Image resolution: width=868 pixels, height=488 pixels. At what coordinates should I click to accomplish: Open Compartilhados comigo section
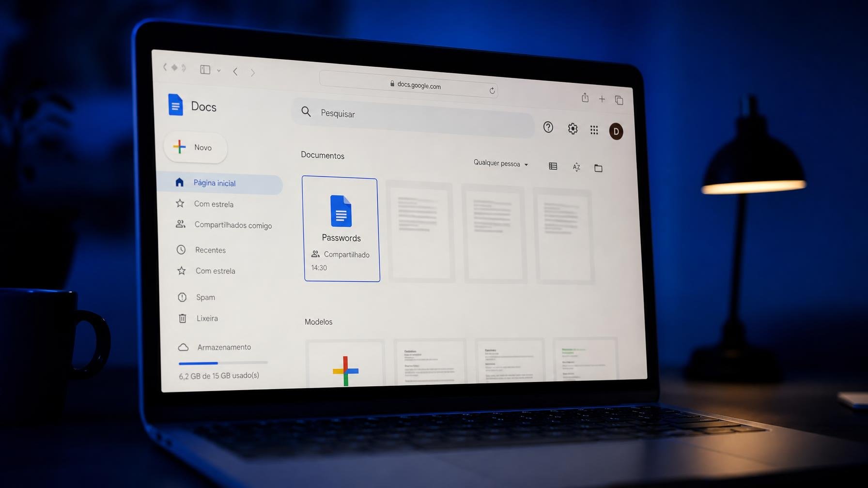pos(224,225)
